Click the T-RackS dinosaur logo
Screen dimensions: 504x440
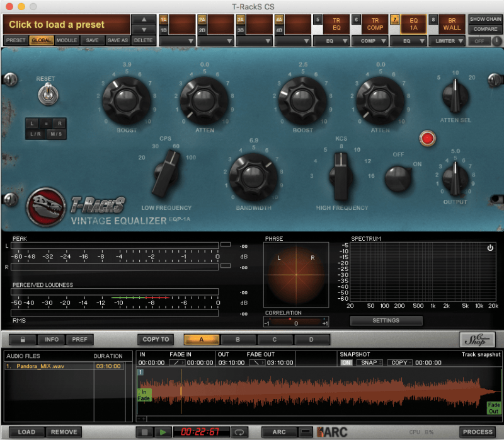pos(46,207)
